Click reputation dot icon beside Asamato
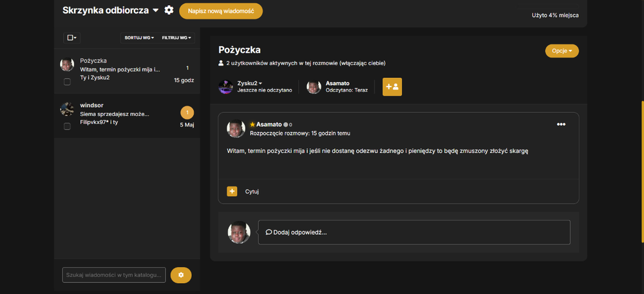644x294 pixels. point(286,124)
